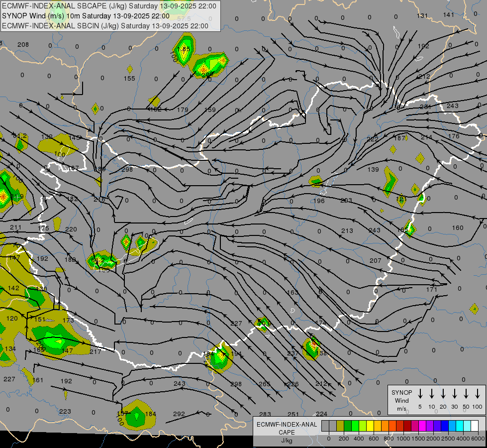This screenshot has height=448, width=487.
Task: Click the wind legend arrow labeled 20
Action: 443,394
